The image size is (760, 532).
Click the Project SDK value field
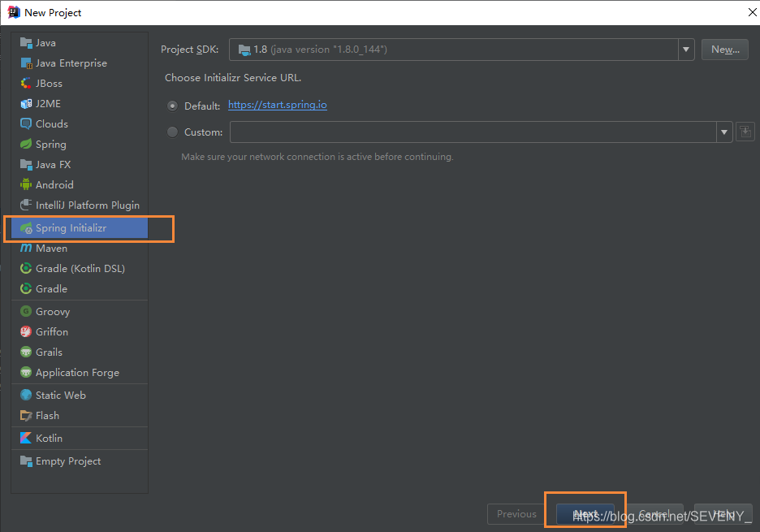tap(454, 50)
